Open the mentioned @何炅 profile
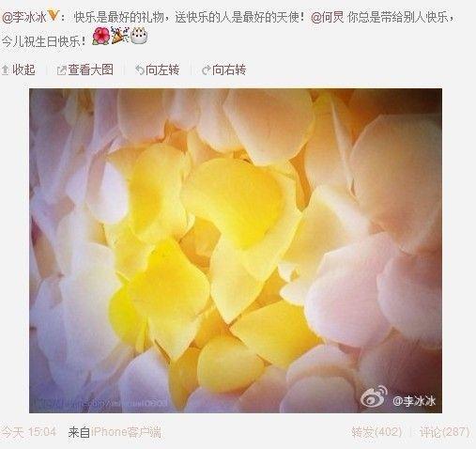The width and height of the screenshot is (476, 449). (x=328, y=17)
